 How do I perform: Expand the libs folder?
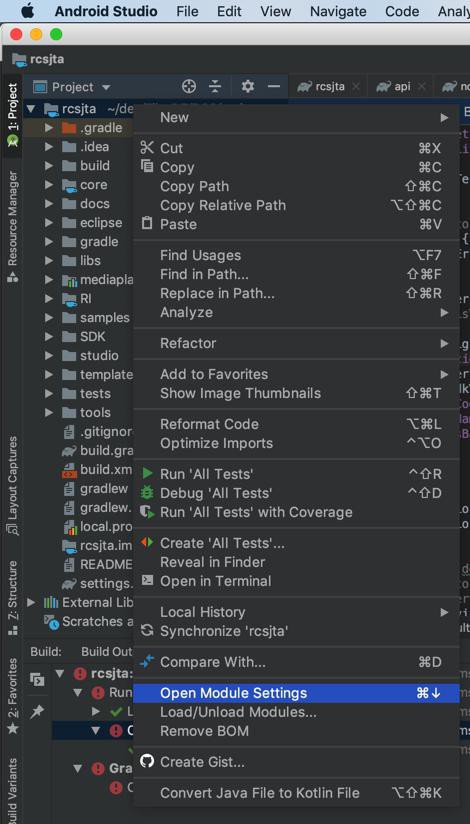tap(49, 260)
